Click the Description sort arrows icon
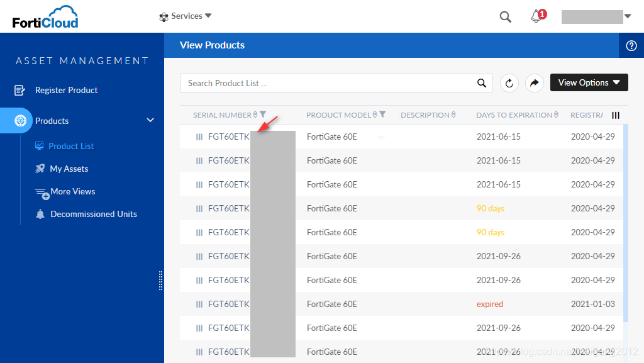 [453, 114]
